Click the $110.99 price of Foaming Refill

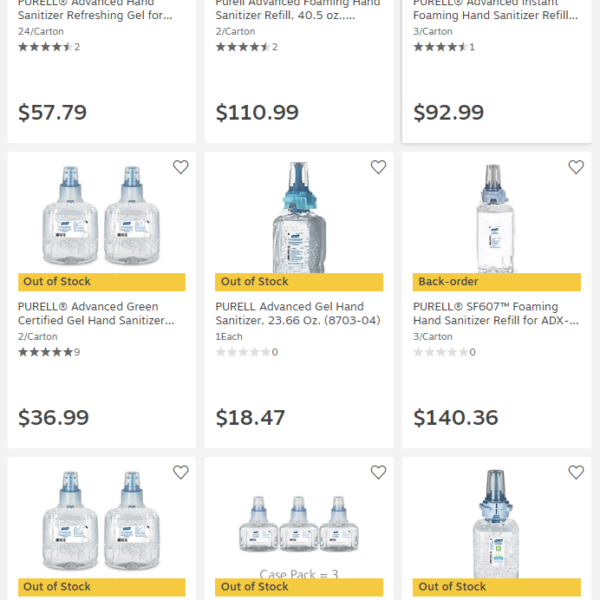(257, 113)
